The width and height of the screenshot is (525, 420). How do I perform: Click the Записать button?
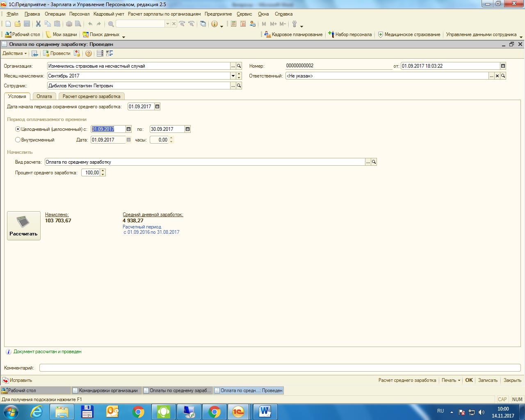coord(488,380)
